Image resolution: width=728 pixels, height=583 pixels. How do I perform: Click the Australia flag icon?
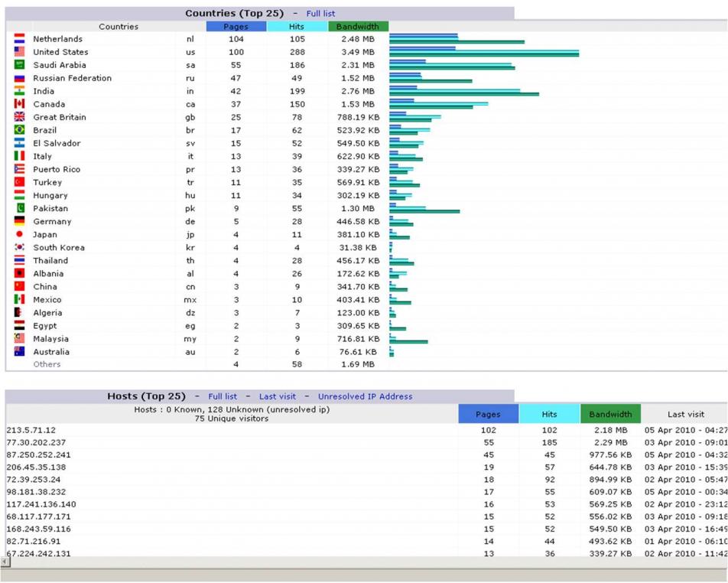[x=19, y=352]
